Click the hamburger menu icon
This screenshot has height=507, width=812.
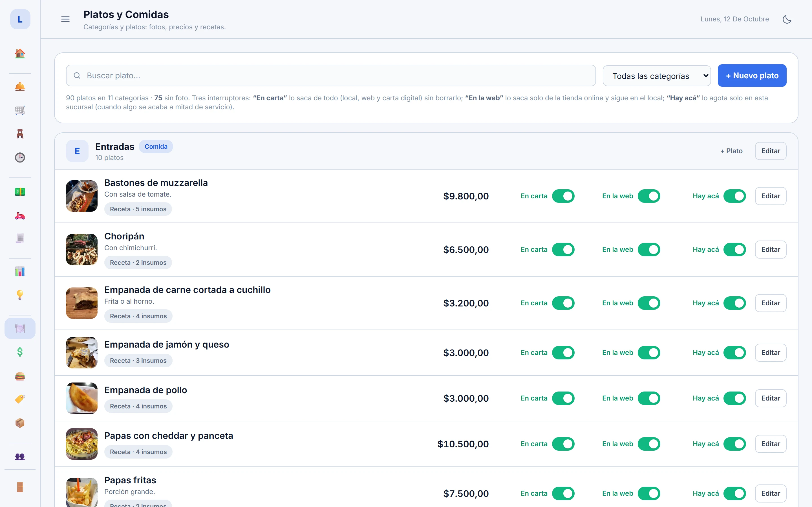click(65, 19)
